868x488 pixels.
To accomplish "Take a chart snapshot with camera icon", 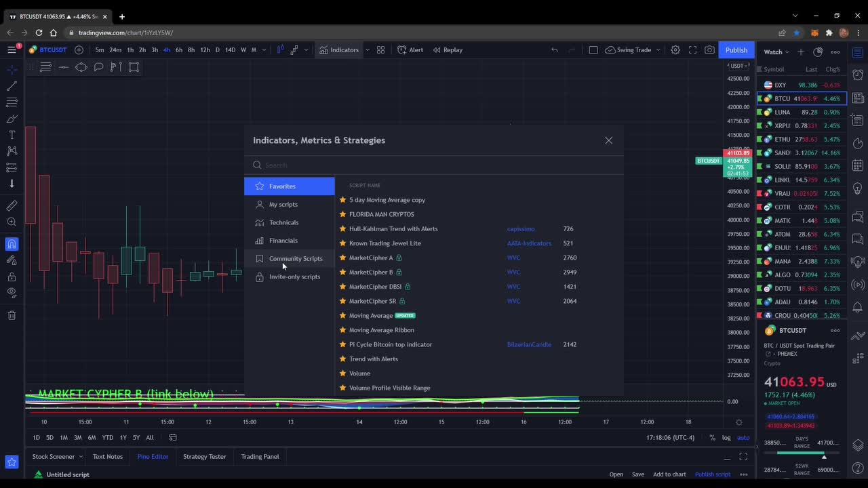I will 709,49.
